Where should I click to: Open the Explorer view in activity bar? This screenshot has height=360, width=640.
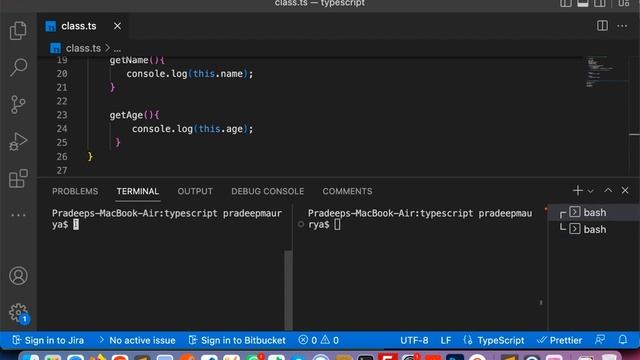[x=18, y=31]
